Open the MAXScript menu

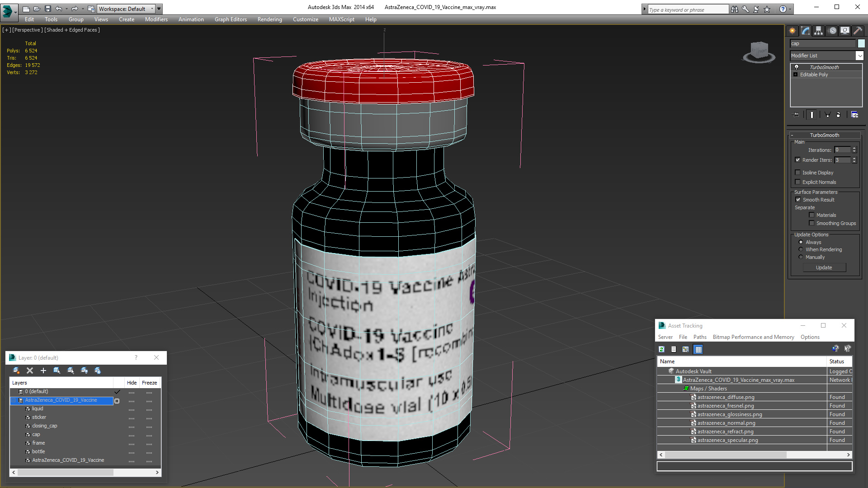point(342,19)
